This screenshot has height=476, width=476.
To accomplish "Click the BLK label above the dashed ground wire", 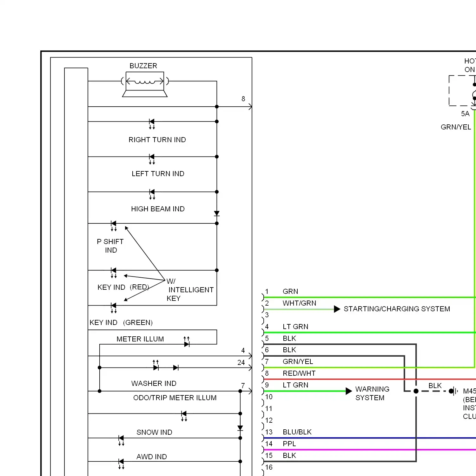I will 435,386.
